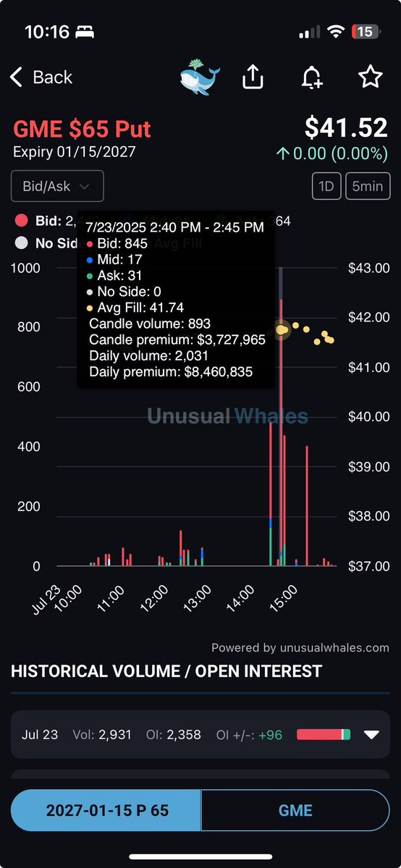
Task: Tap the 0.00 (0.00%) change text
Action: 332,153
